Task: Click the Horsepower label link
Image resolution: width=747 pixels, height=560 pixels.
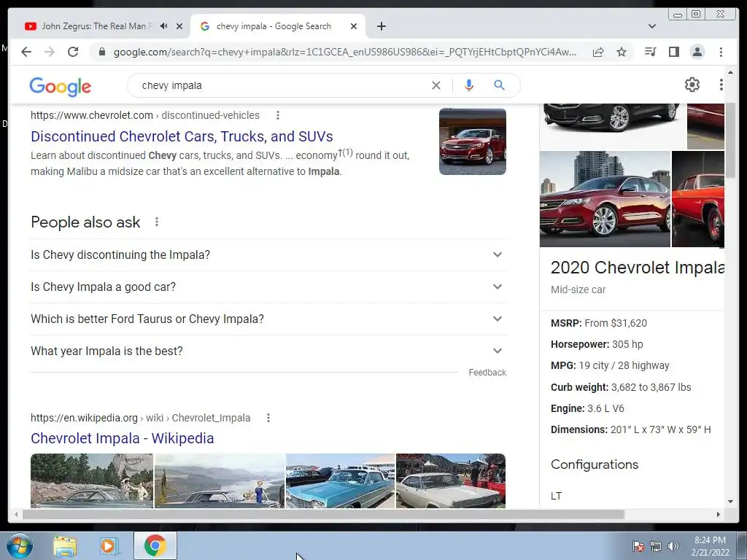Action: tap(580, 344)
